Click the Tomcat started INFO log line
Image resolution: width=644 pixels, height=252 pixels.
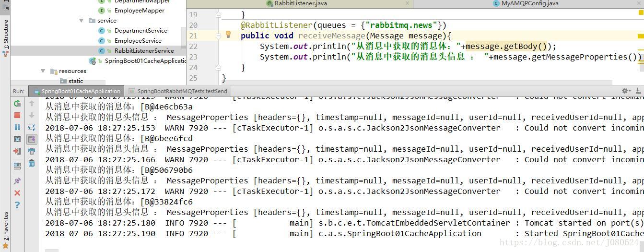pyautogui.click(x=344, y=223)
